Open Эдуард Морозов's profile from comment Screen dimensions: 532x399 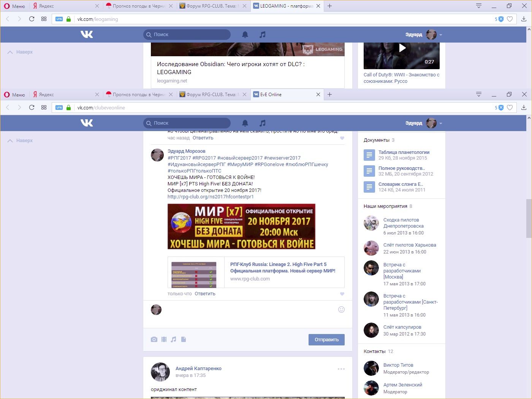coord(186,151)
